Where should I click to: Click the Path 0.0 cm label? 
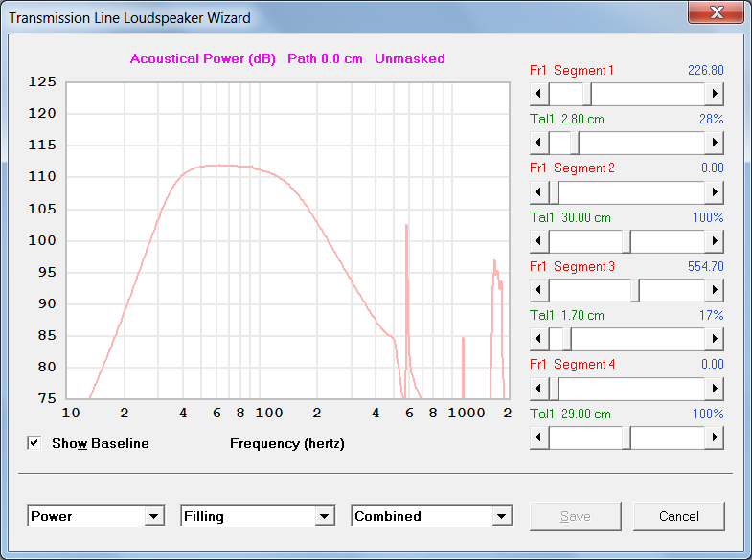tap(325, 59)
